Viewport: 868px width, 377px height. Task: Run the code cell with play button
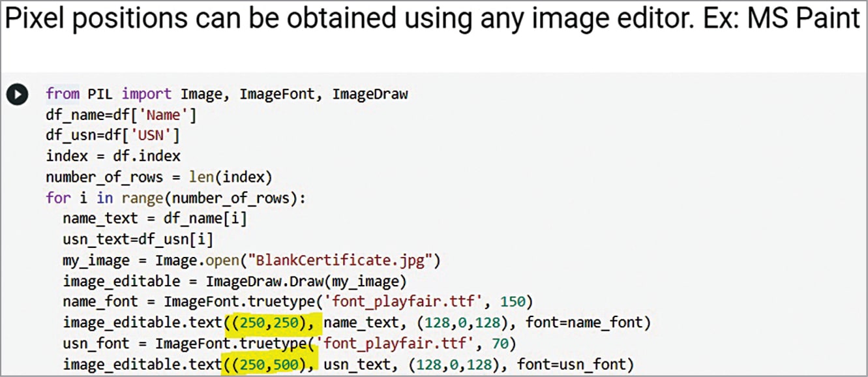pyautogui.click(x=17, y=95)
